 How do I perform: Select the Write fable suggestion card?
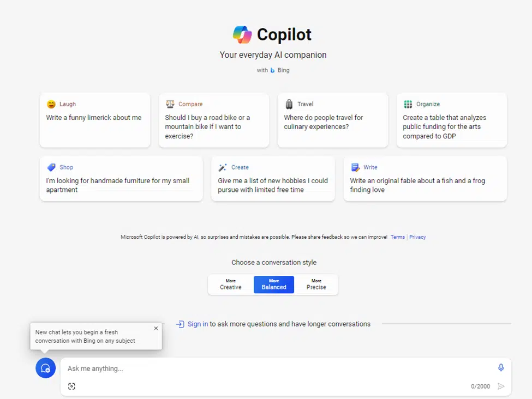pos(425,179)
